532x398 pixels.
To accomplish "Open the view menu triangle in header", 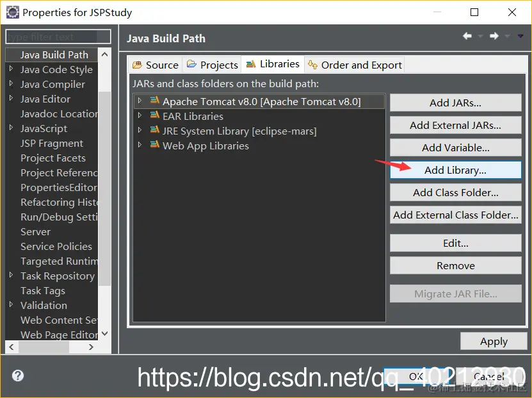I will (x=520, y=36).
